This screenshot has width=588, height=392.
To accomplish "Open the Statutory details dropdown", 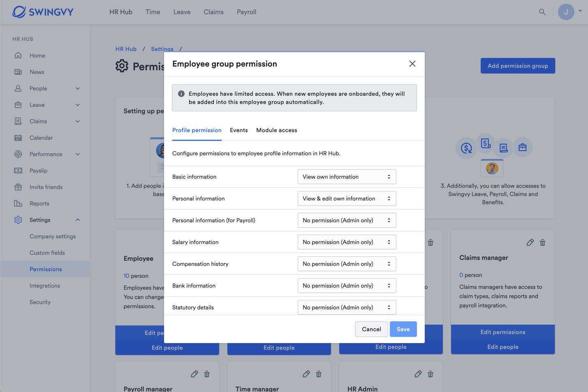I will [x=347, y=307].
